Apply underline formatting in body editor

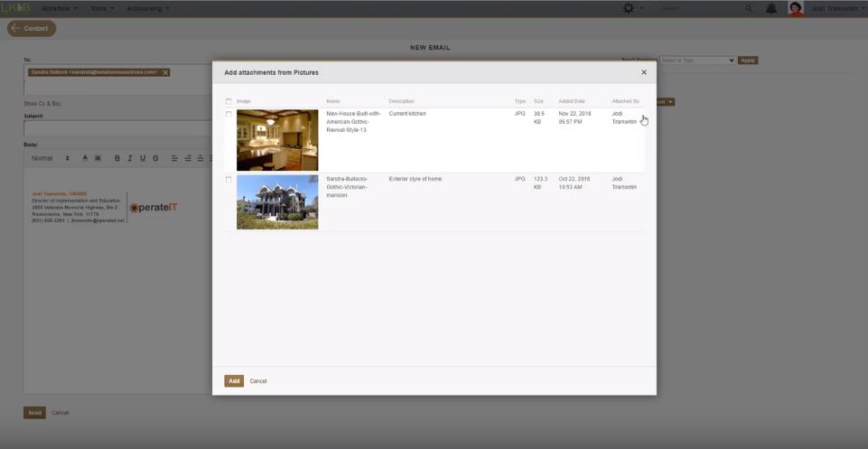(143, 158)
